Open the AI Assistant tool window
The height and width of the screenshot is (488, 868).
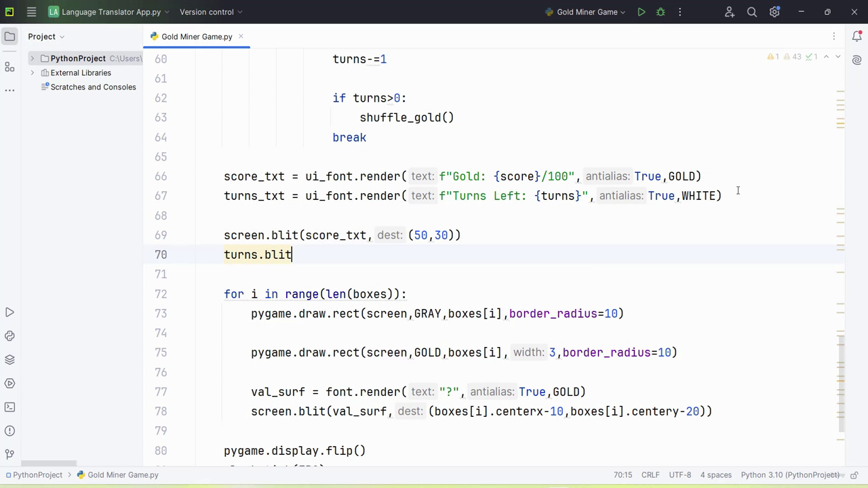click(x=856, y=60)
